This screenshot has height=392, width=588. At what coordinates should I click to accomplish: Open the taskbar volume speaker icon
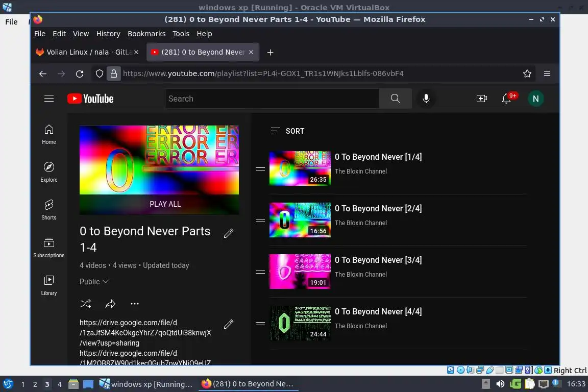[500, 384]
